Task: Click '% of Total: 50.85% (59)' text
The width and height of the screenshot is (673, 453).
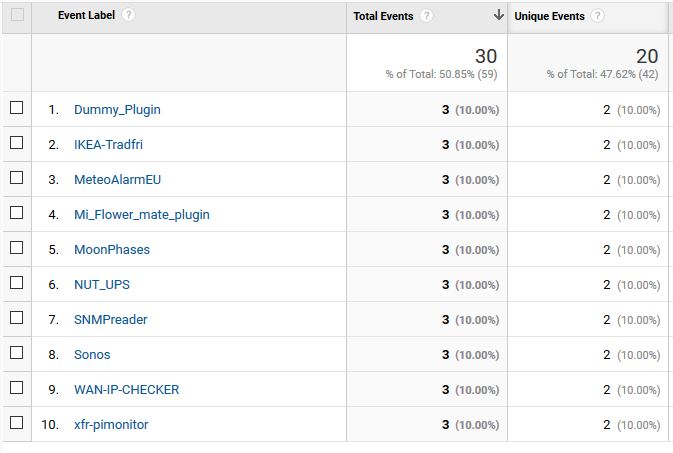Action: pyautogui.click(x=441, y=74)
